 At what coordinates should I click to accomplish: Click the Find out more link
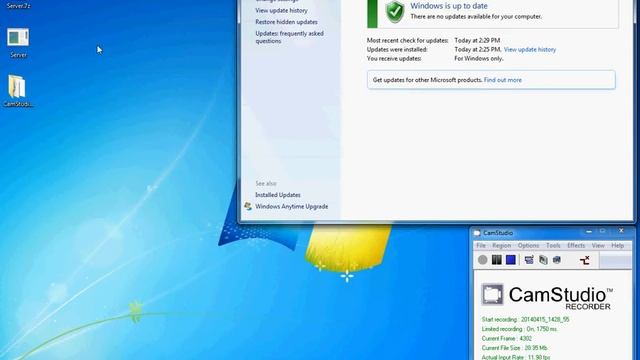[502, 80]
